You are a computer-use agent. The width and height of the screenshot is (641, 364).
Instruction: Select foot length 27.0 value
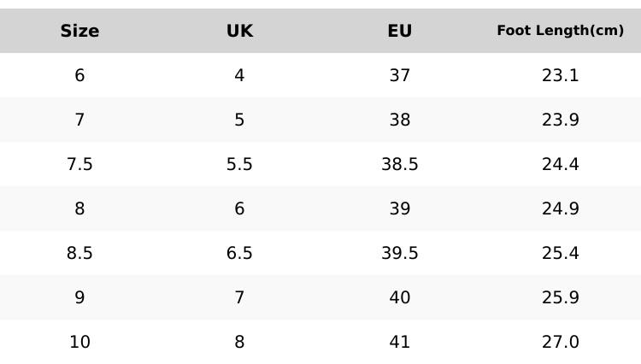point(560,342)
